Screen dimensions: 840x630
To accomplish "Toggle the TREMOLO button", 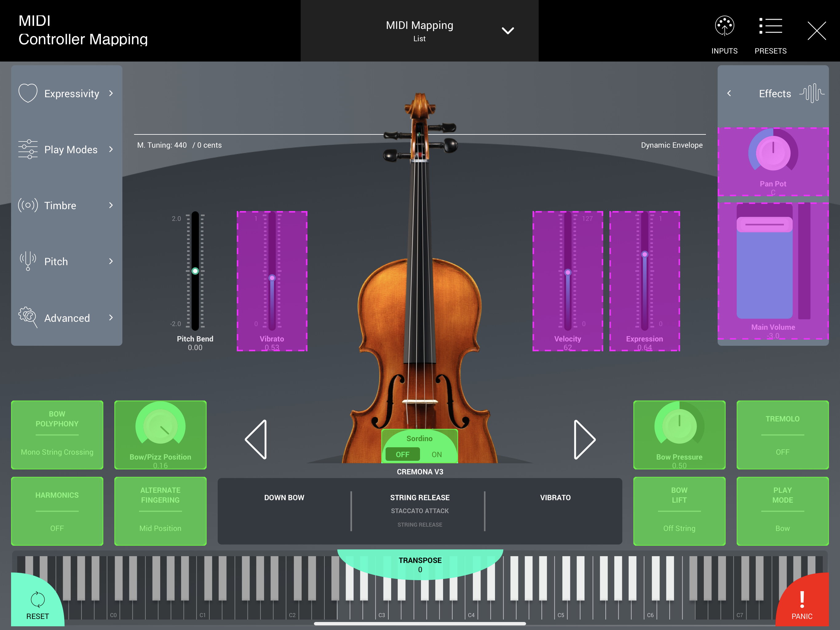I will [x=782, y=435].
